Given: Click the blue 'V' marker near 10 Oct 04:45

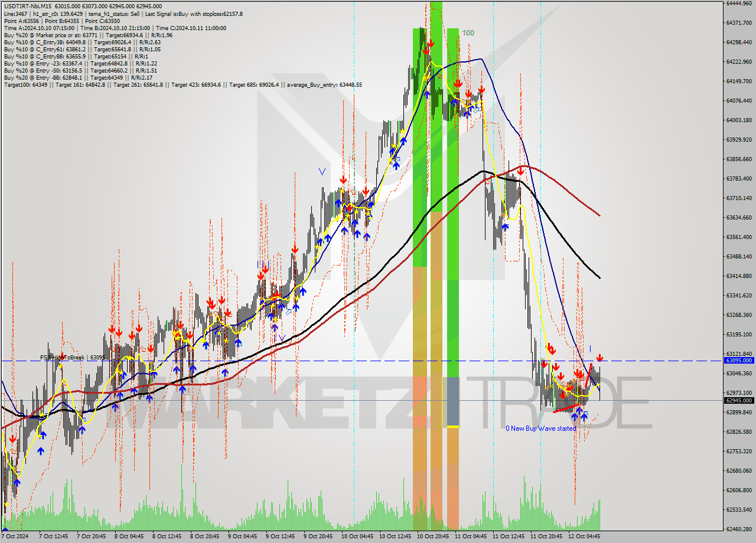Looking at the screenshot, I should [x=322, y=172].
